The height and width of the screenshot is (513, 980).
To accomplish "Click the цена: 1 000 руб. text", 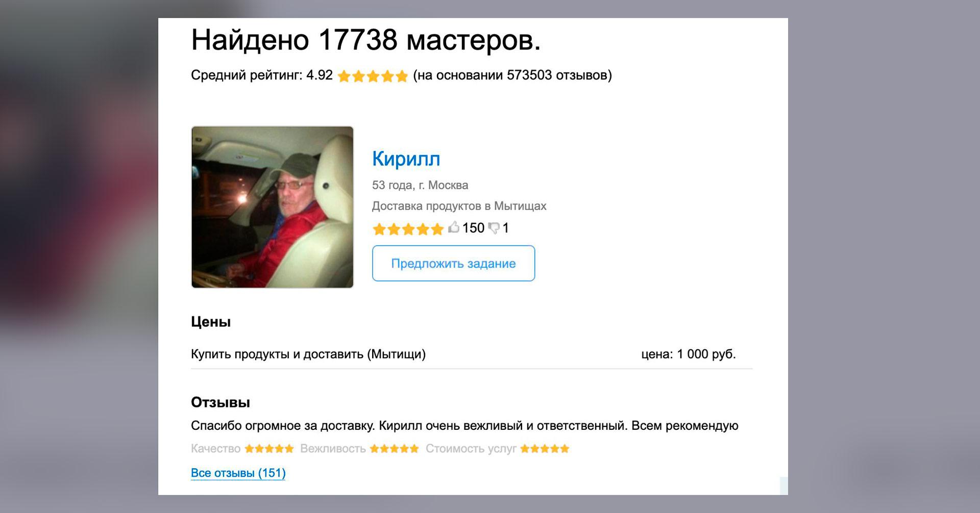I will (689, 354).
